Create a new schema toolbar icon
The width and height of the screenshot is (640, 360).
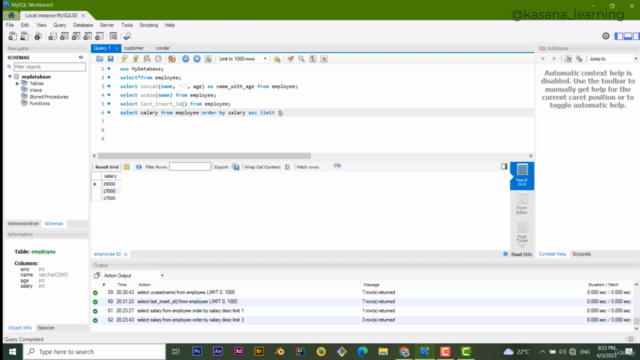(x=52, y=36)
